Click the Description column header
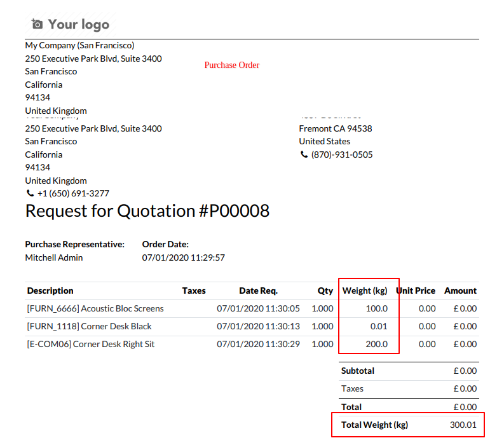504x445 pixels. [50, 291]
